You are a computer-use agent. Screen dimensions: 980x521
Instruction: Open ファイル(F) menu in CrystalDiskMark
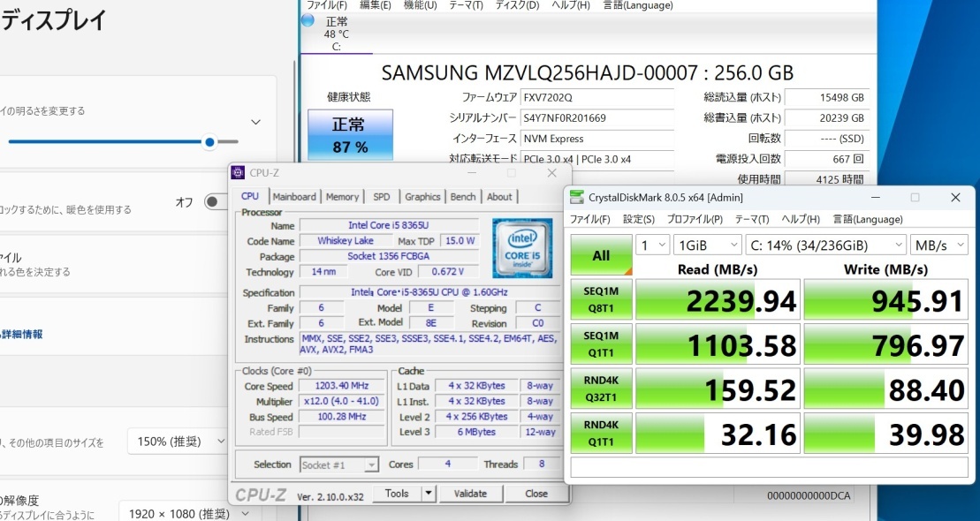coord(590,219)
